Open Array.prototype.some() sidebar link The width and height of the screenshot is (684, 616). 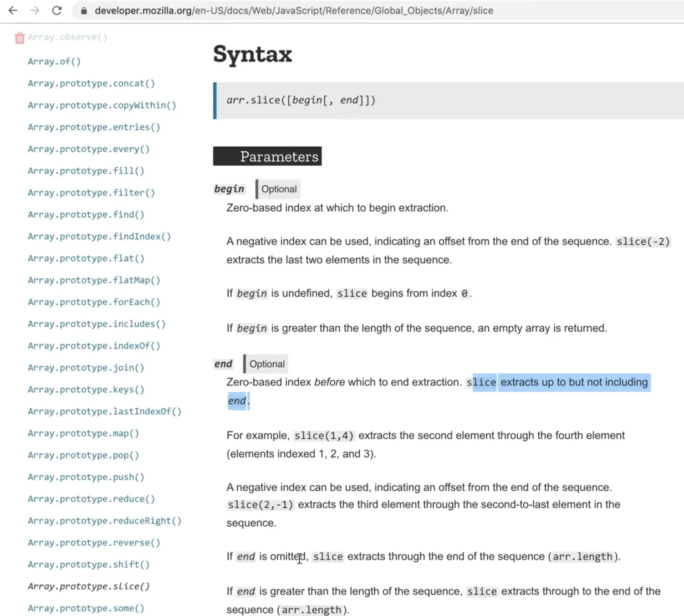[86, 608]
